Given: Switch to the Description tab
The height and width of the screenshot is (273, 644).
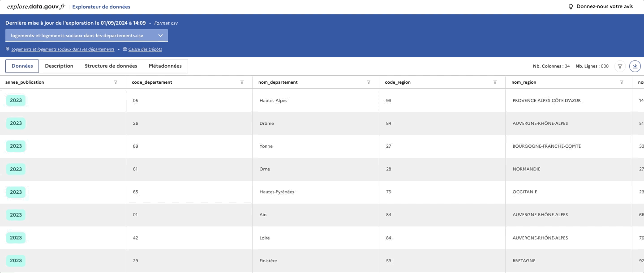Looking at the screenshot, I should point(59,66).
